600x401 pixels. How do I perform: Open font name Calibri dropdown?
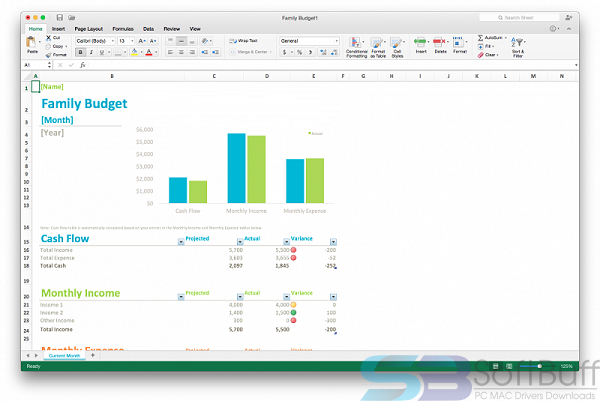coord(112,41)
